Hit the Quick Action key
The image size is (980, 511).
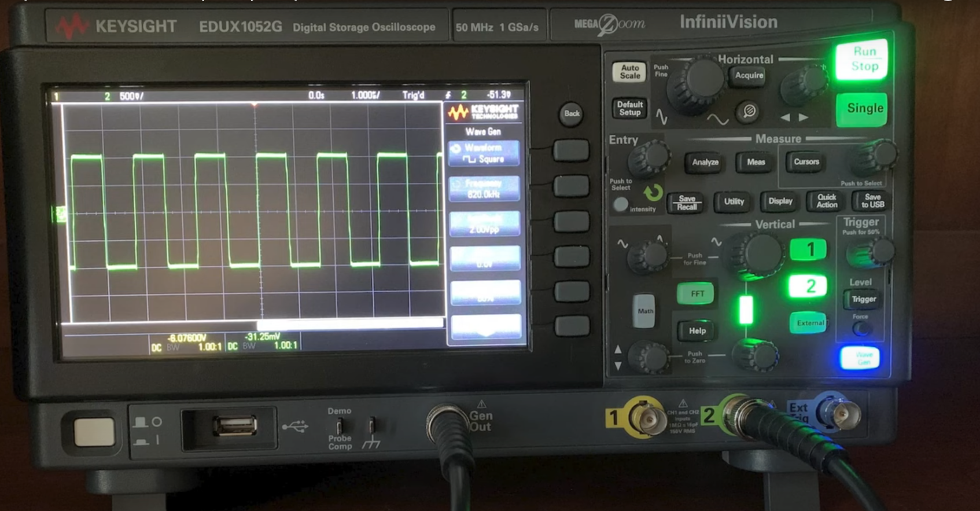coord(827,201)
